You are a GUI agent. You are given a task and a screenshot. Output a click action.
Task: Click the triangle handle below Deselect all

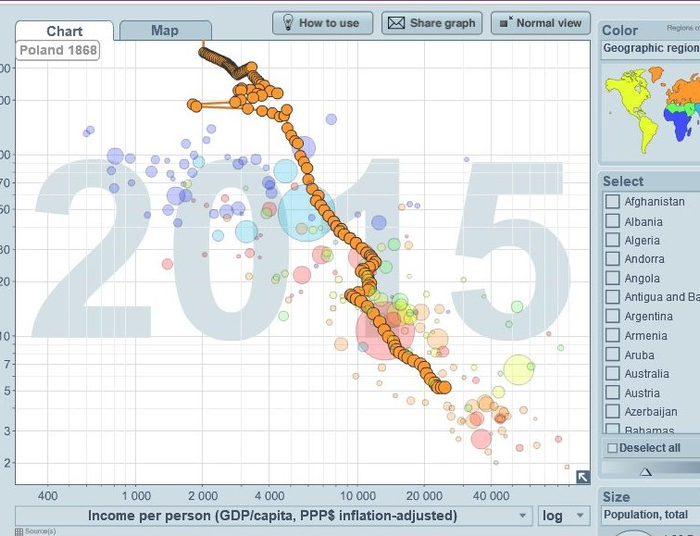tap(646, 471)
